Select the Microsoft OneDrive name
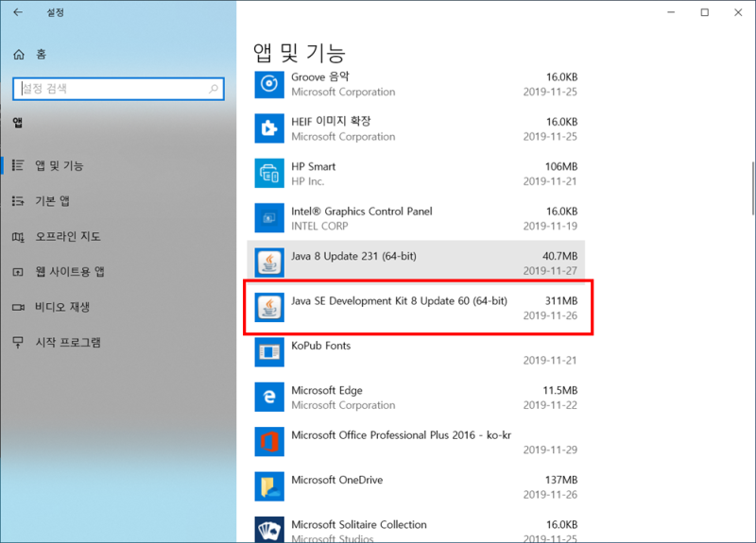This screenshot has height=543, width=756. pos(337,480)
